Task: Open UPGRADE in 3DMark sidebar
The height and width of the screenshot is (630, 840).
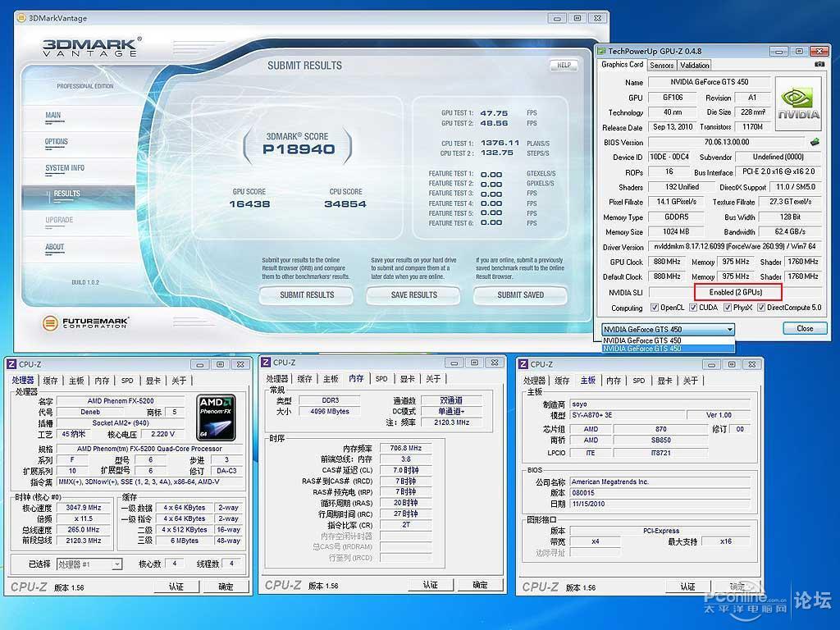Action: click(59, 220)
